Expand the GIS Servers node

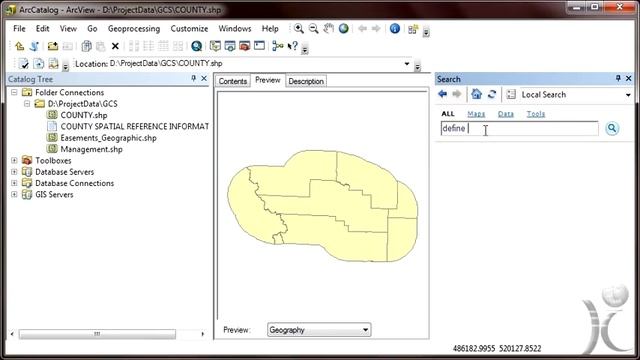[14, 194]
